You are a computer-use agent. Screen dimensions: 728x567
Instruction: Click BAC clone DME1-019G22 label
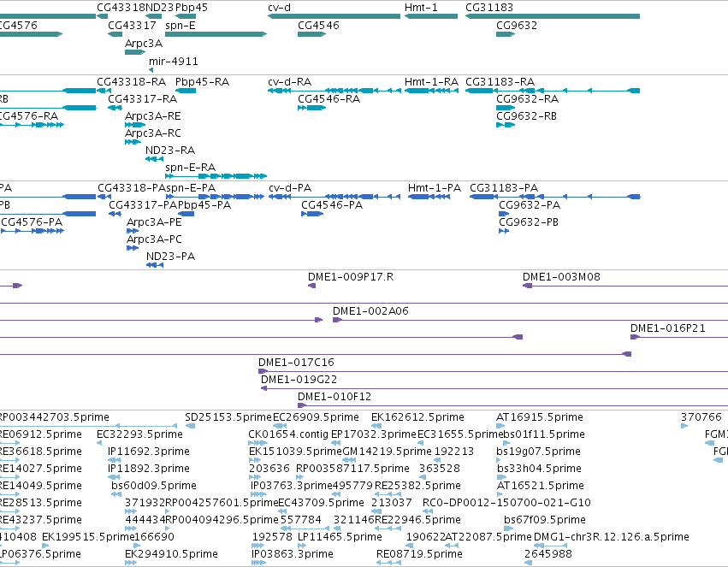click(x=299, y=380)
